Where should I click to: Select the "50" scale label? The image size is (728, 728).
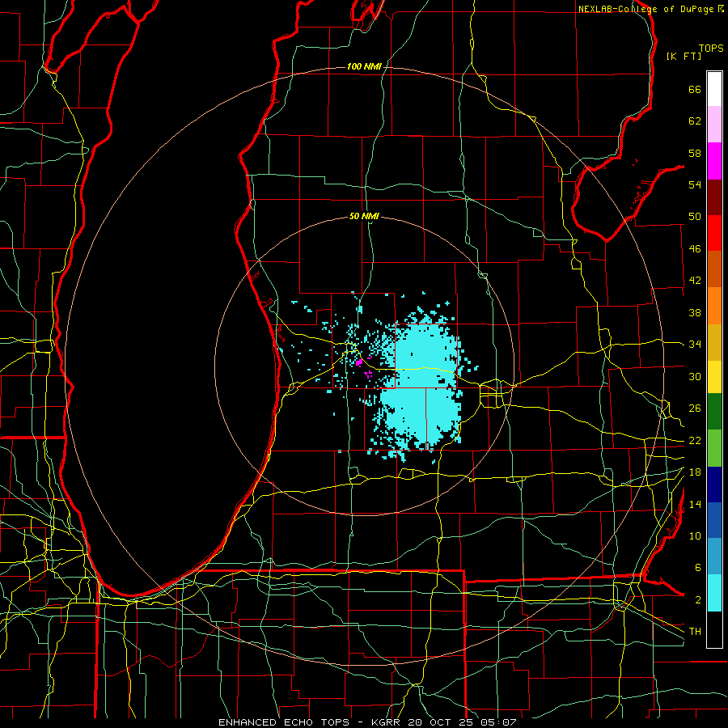(x=695, y=216)
